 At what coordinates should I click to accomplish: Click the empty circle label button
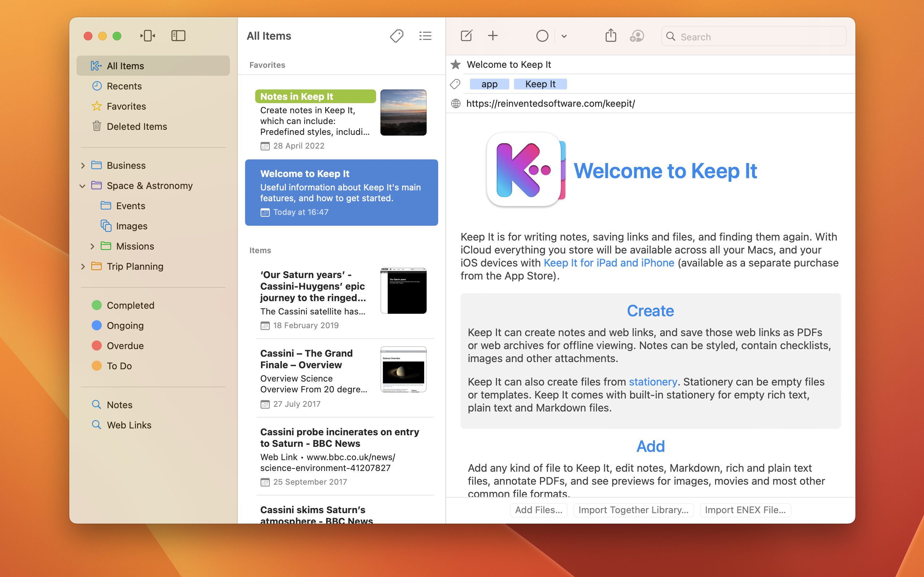pyautogui.click(x=542, y=36)
